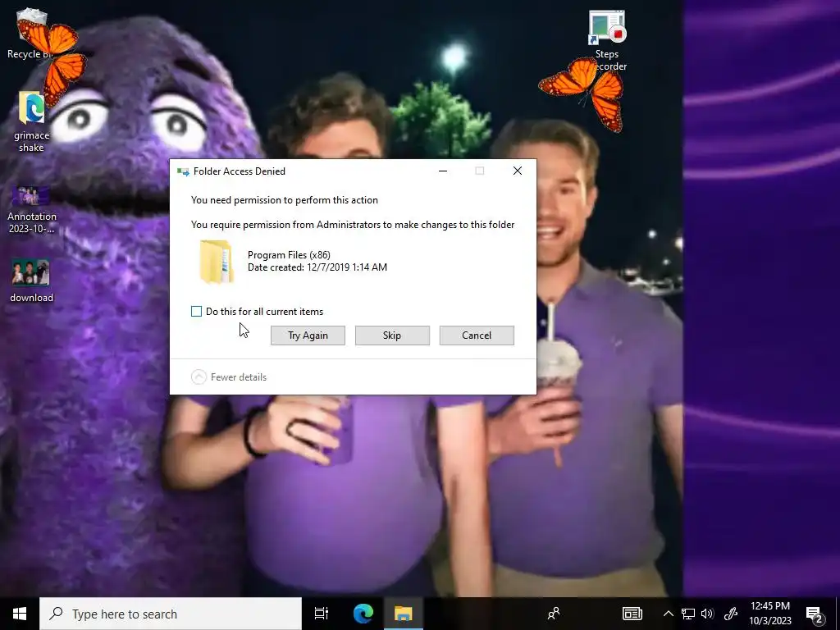Viewport: 840px width, 630px height.
Task: Open File Explorer from the taskbar
Action: tap(404, 614)
